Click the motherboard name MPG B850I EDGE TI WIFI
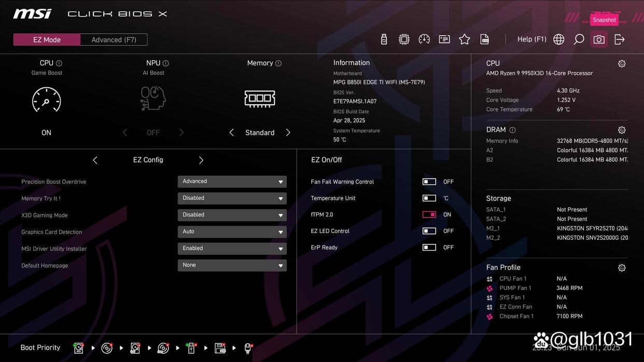 click(379, 82)
